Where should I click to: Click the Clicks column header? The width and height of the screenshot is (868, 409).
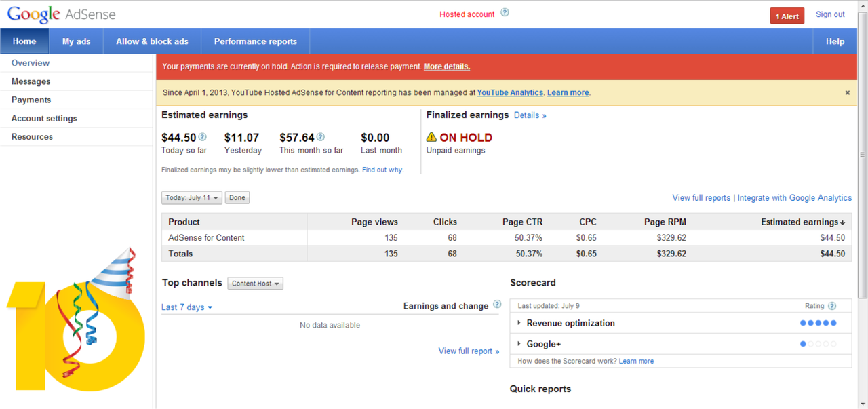tap(445, 222)
